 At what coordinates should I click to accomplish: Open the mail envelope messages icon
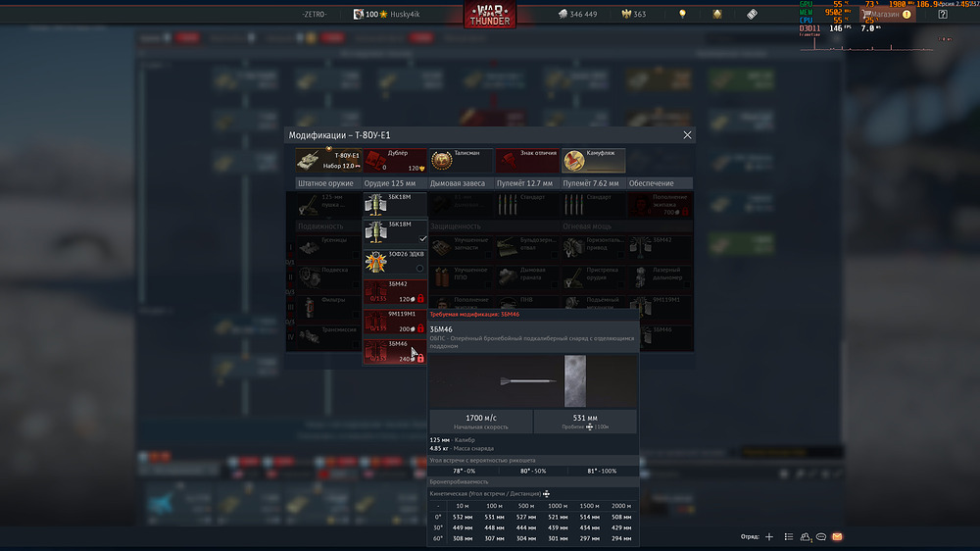tap(837, 537)
